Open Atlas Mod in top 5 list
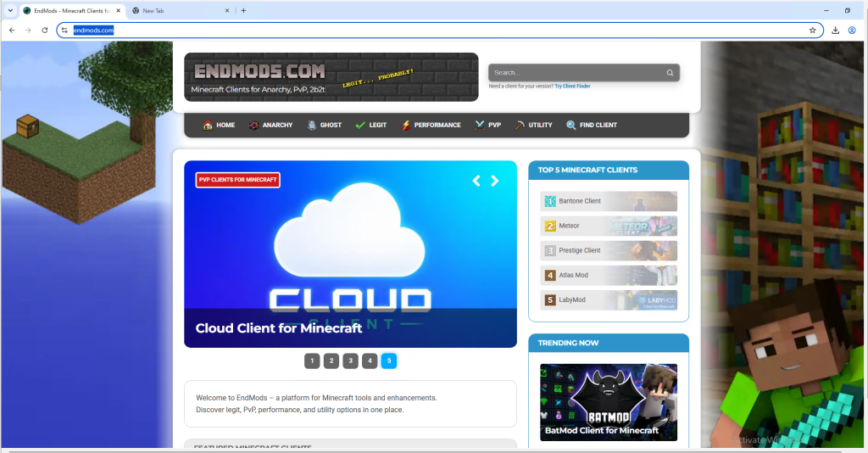The image size is (868, 453). pos(609,275)
